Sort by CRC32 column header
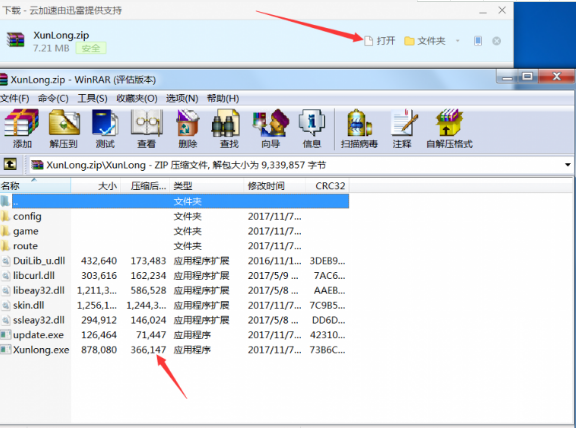Image resolution: width=576 pixels, height=428 pixels. coord(327,186)
